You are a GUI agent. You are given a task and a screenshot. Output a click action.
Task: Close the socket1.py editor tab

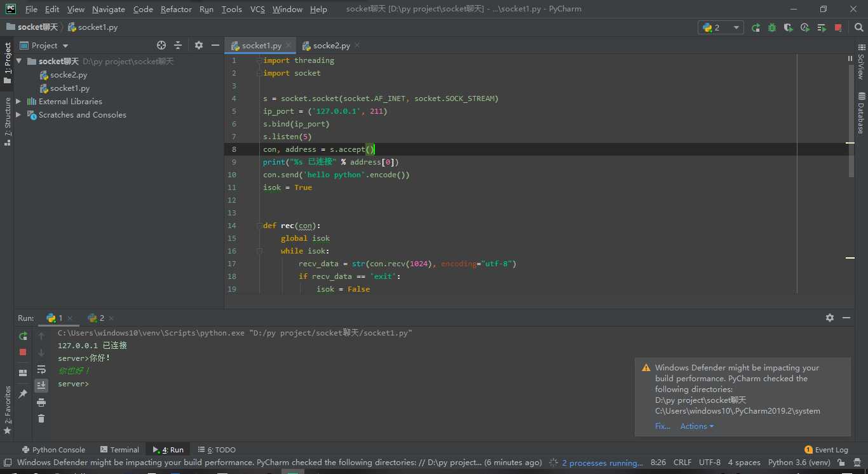click(288, 45)
